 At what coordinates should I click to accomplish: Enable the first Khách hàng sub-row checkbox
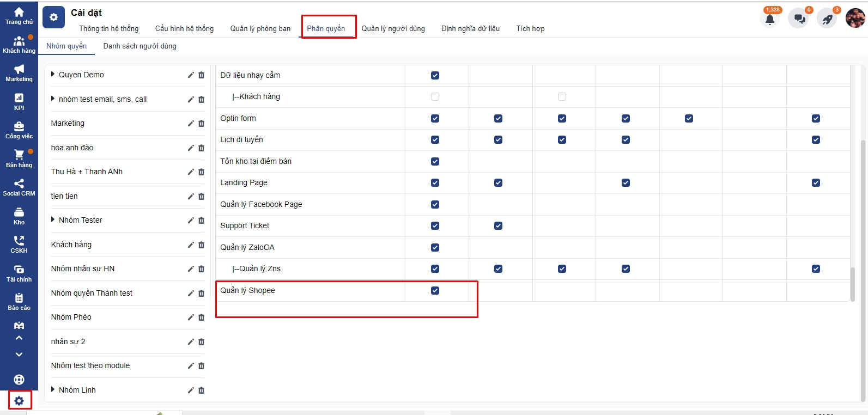(435, 97)
